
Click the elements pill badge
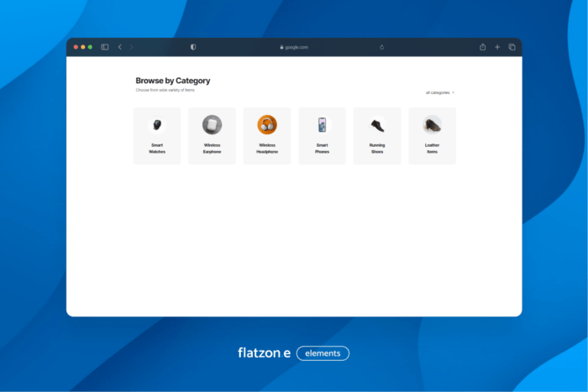click(x=323, y=353)
